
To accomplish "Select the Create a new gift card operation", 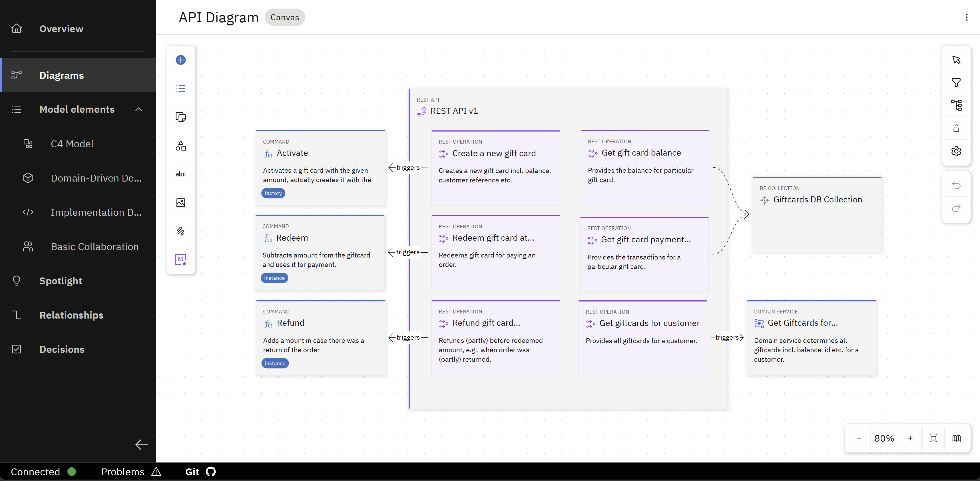I will 496,168.
